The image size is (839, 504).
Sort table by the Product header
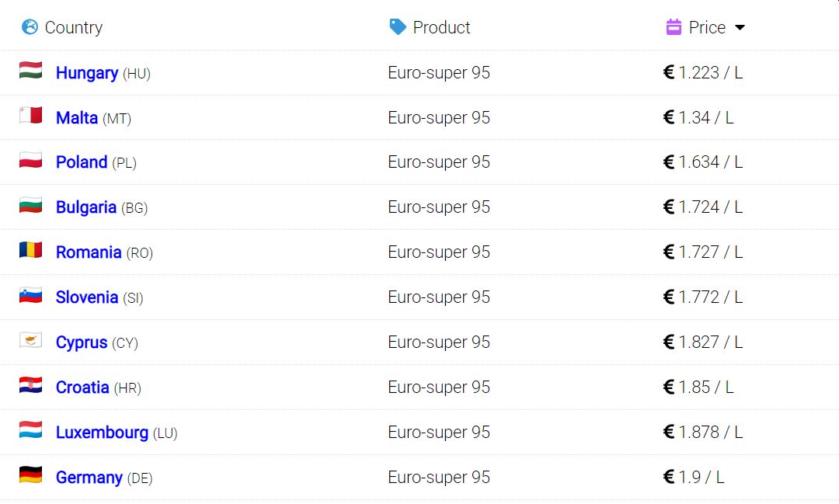441,27
